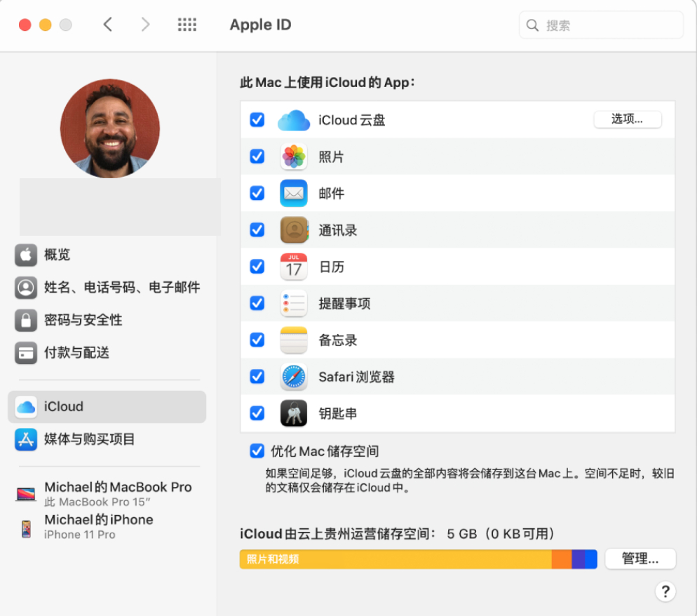This screenshot has height=616, width=697.
Task: Click the Calendar app icon
Action: pos(293,267)
